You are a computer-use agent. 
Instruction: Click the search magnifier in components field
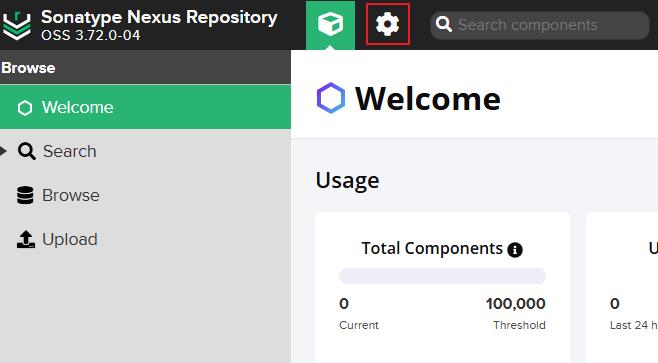click(x=444, y=25)
